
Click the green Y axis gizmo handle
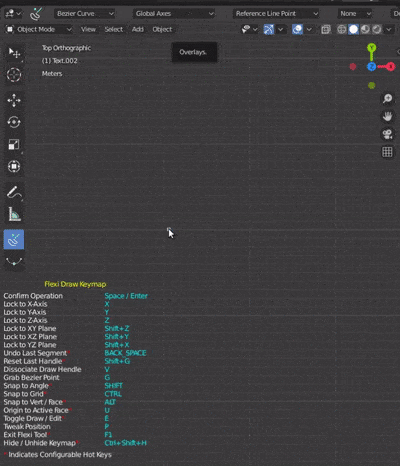point(371,48)
